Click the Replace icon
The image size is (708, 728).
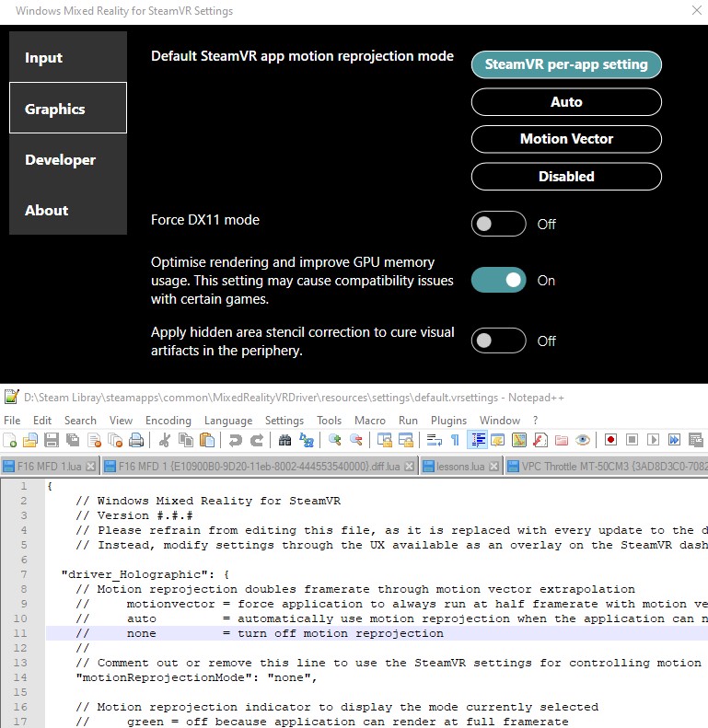pyautogui.click(x=307, y=440)
